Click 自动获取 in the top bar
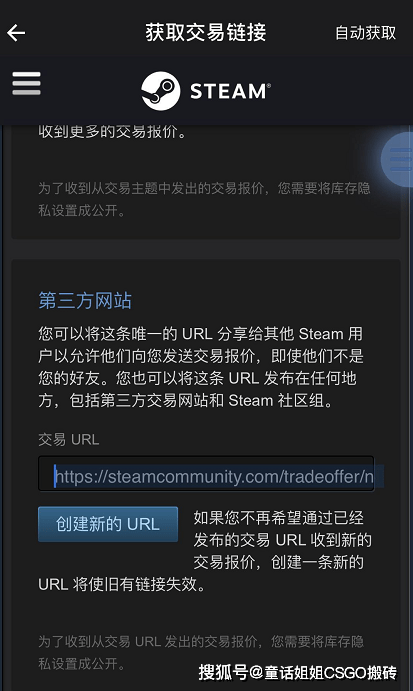 pyautogui.click(x=365, y=33)
